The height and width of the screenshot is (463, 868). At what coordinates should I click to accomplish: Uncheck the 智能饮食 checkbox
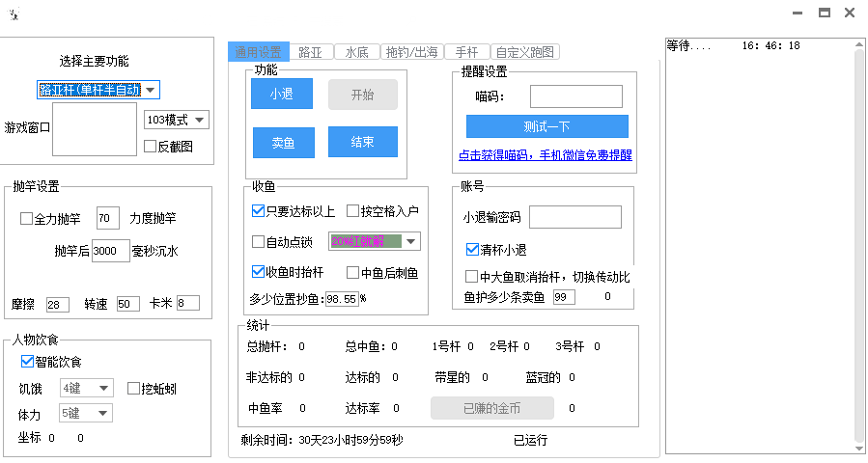coord(28,362)
